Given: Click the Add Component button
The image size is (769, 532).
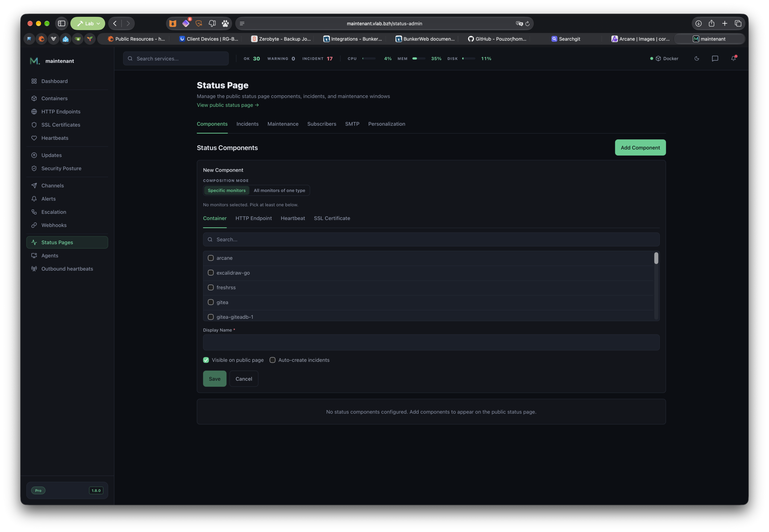Looking at the screenshot, I should 640,148.
